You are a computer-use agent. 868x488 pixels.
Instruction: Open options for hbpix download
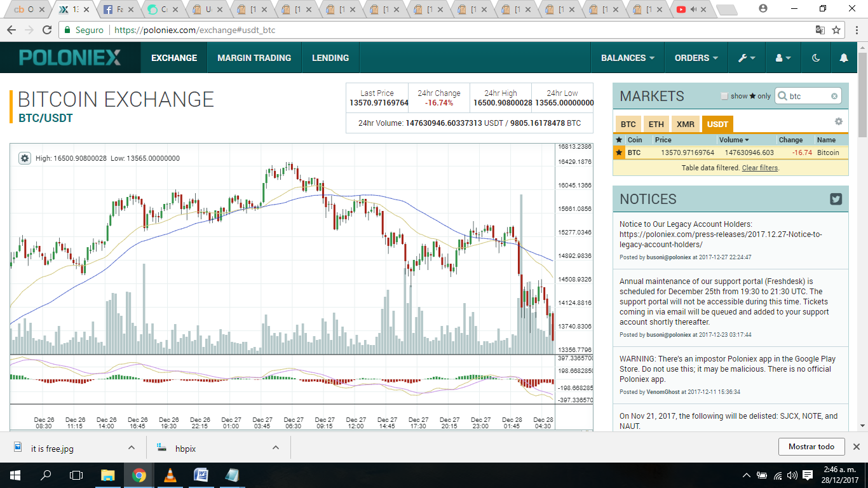coord(276,448)
